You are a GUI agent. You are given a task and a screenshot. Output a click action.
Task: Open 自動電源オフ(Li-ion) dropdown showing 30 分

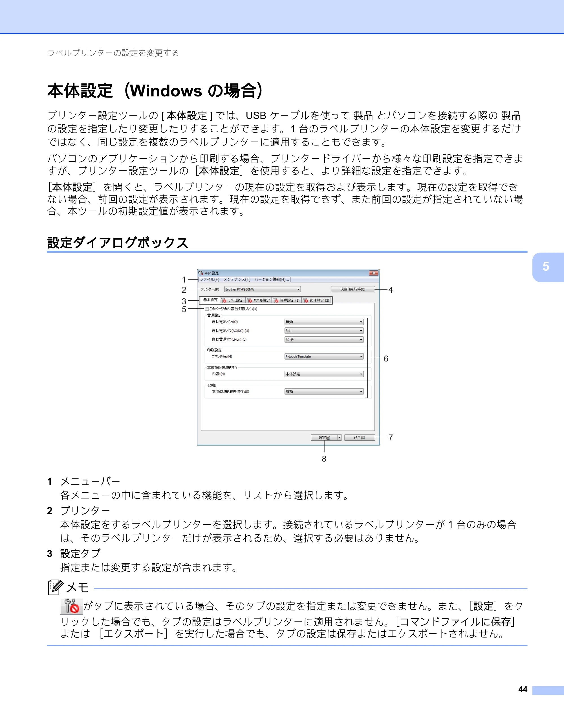pyautogui.click(x=324, y=340)
